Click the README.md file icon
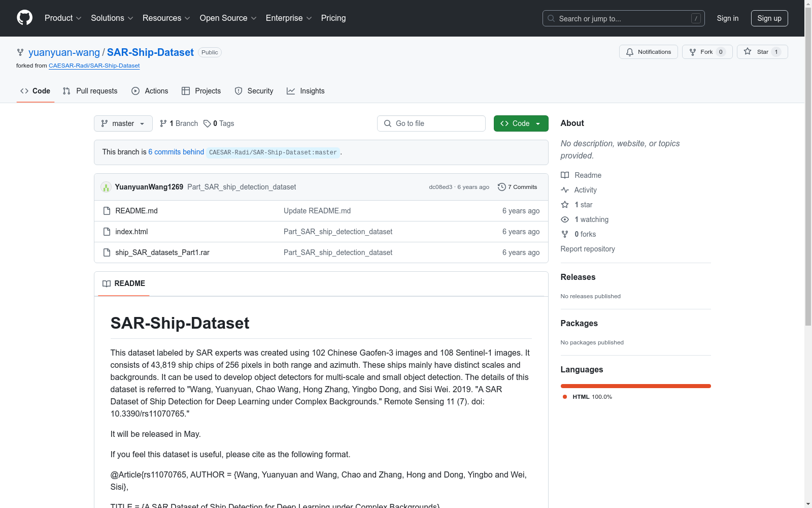 pos(107,211)
